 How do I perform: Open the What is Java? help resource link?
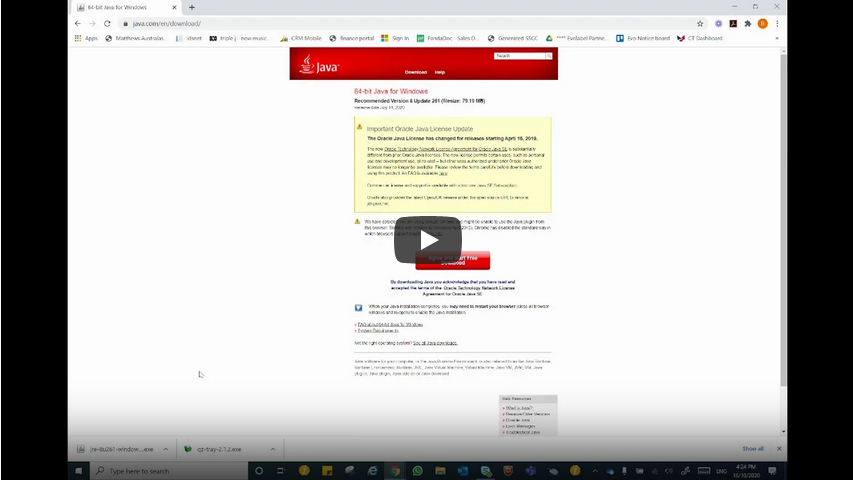pos(519,408)
